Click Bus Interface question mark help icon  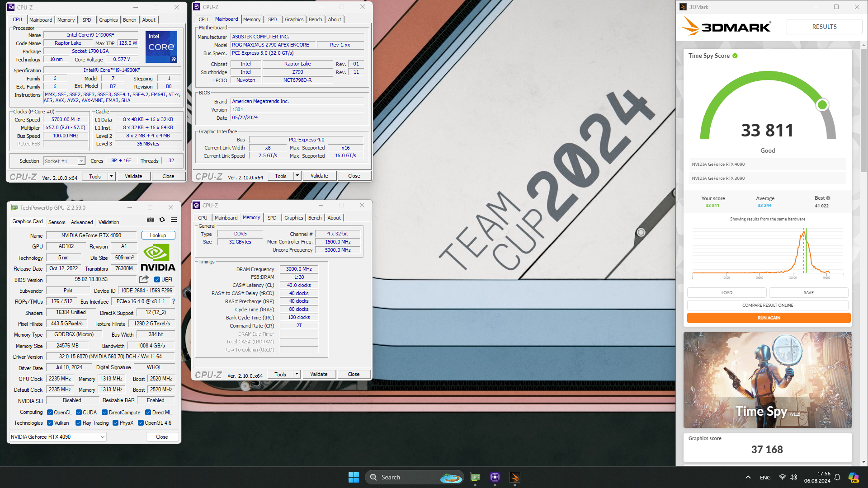click(173, 301)
